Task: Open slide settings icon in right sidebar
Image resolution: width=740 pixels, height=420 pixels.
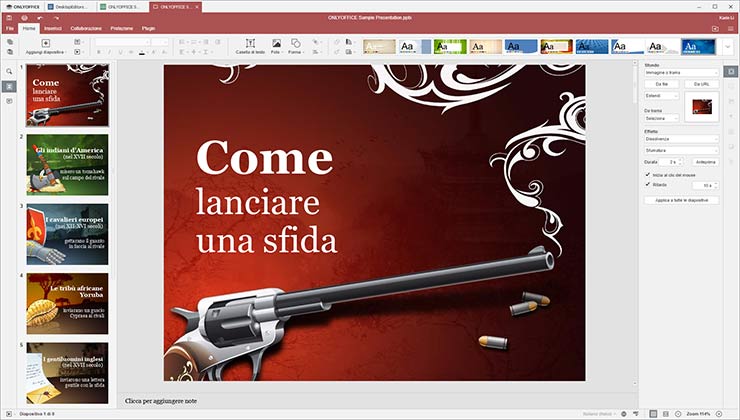Action: [732, 72]
